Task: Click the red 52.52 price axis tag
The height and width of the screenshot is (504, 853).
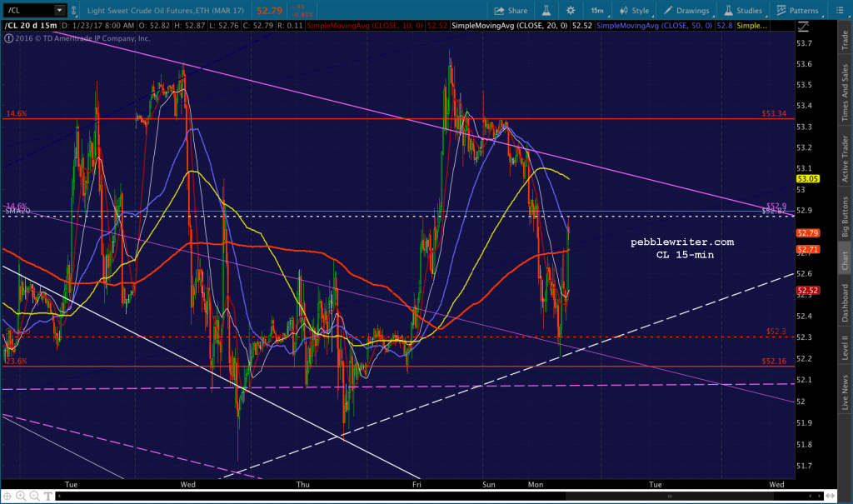Action: click(808, 291)
